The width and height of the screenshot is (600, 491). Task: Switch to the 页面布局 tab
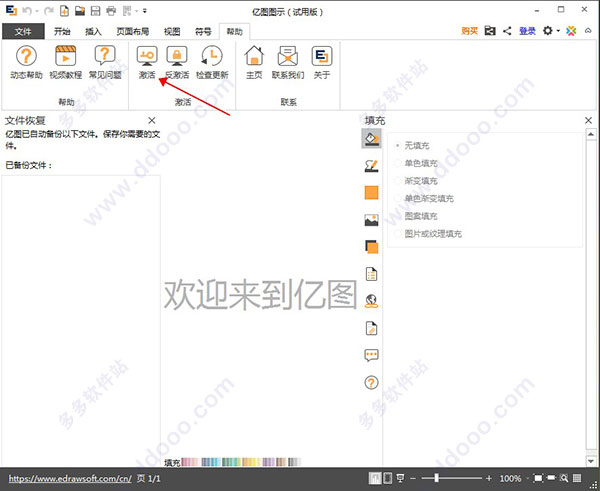[x=133, y=31]
